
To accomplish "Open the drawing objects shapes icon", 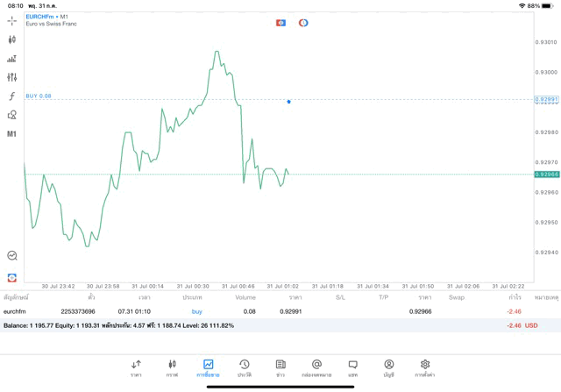I will (11, 115).
